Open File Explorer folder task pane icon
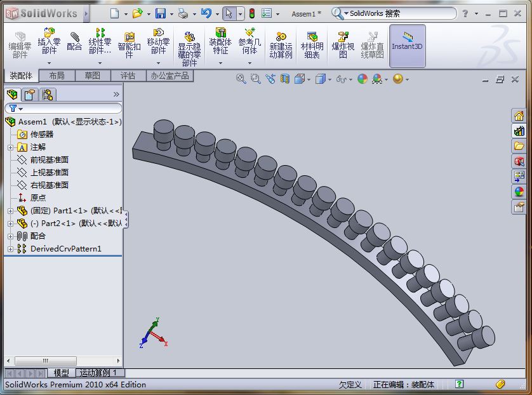Screen dimensions: 532x395 (x=519, y=146)
